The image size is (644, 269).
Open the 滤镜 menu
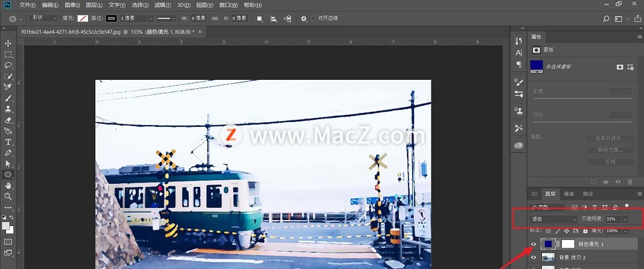[x=162, y=5]
